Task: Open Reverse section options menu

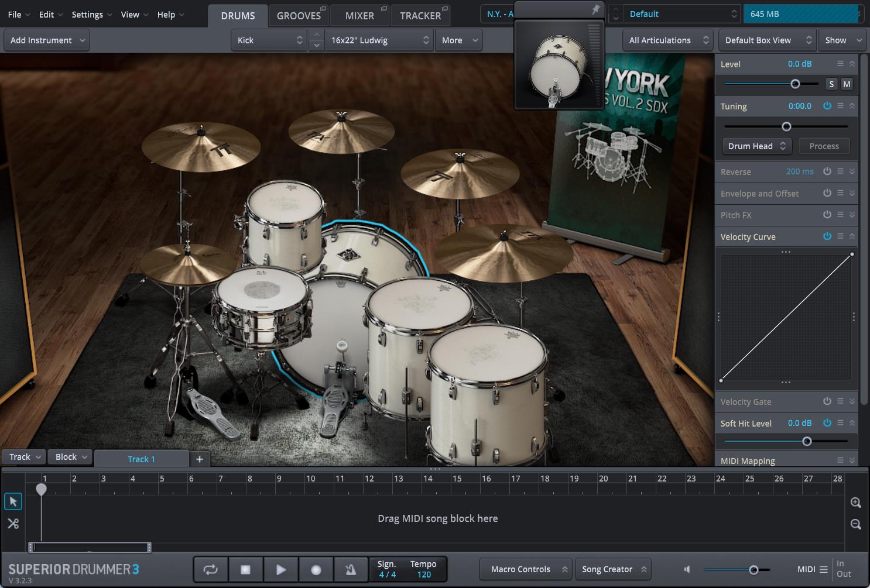Action: tap(840, 171)
